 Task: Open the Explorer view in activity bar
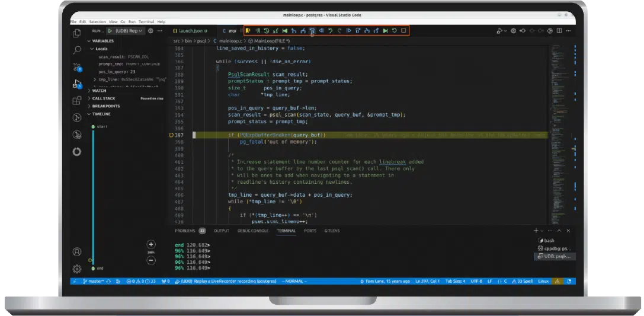tap(77, 33)
